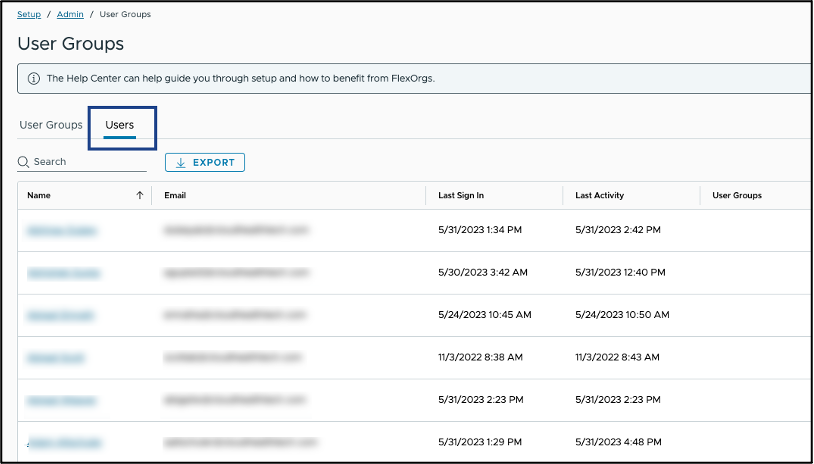814x464 pixels.
Task: Open user name link in 5/31/2023 1:29 PM row
Action: (x=64, y=443)
